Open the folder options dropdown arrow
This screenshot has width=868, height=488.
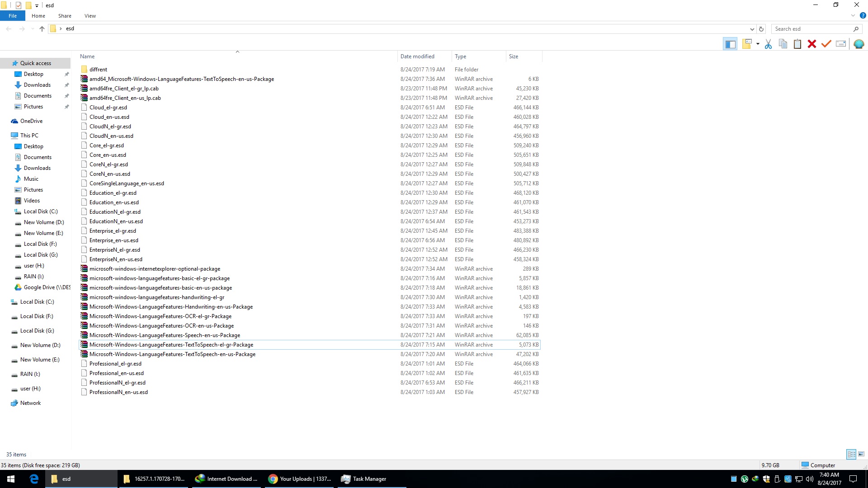click(758, 44)
